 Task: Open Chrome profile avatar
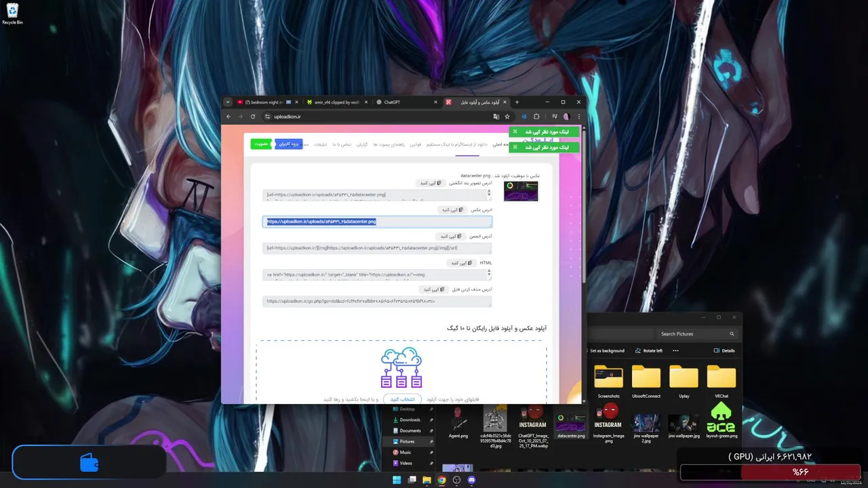pyautogui.click(x=566, y=117)
